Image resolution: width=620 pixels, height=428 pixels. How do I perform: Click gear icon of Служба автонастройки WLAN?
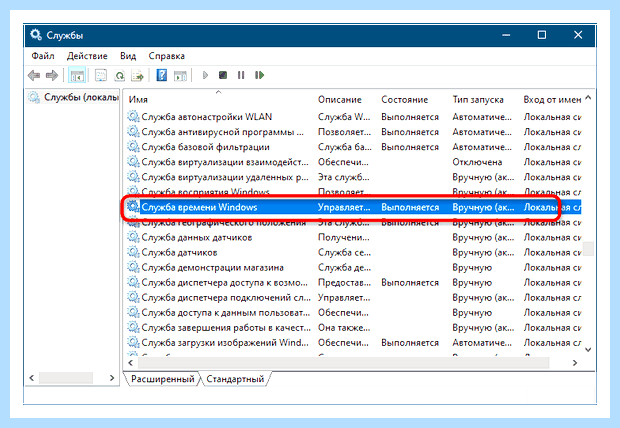point(133,116)
